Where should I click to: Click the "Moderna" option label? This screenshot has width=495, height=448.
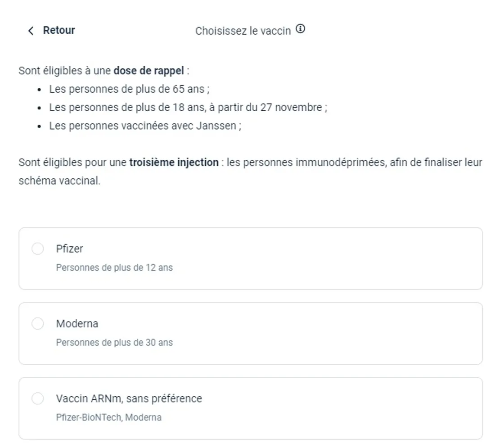coord(77,323)
